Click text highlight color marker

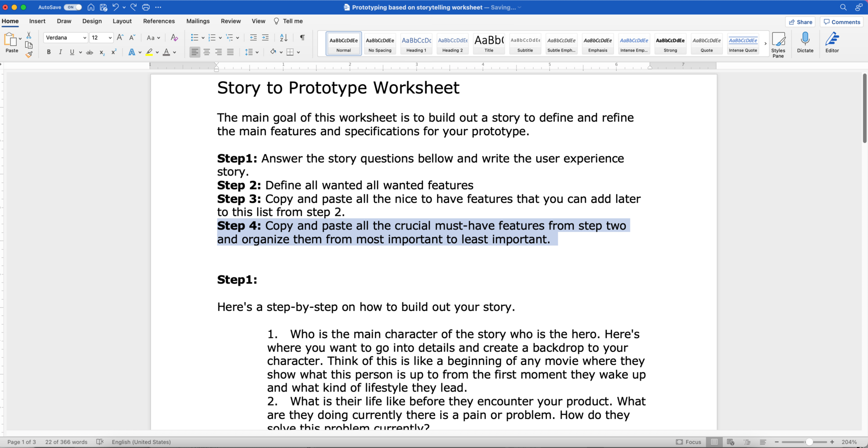(x=149, y=52)
